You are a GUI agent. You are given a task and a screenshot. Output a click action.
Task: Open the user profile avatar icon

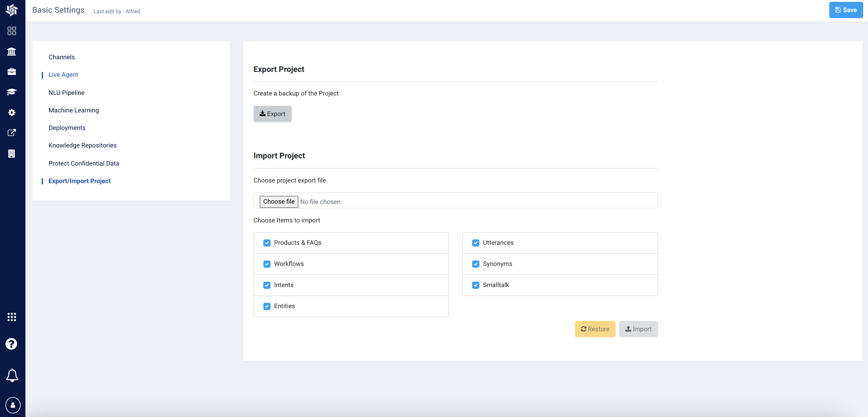point(13,405)
